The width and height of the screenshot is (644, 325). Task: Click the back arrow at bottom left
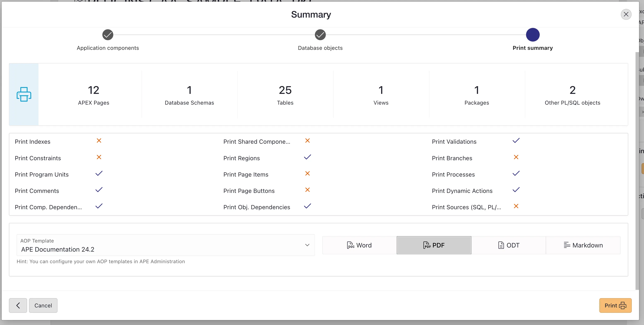pyautogui.click(x=18, y=305)
